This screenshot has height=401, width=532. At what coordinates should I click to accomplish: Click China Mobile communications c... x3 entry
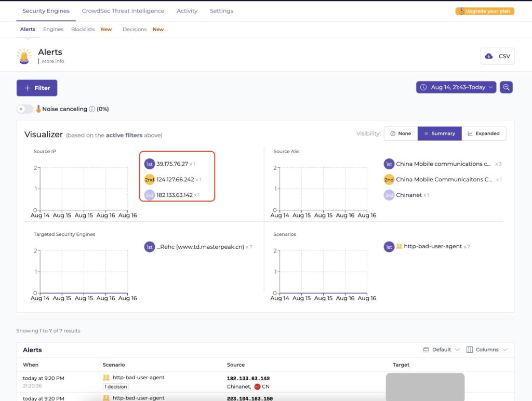[443, 164]
